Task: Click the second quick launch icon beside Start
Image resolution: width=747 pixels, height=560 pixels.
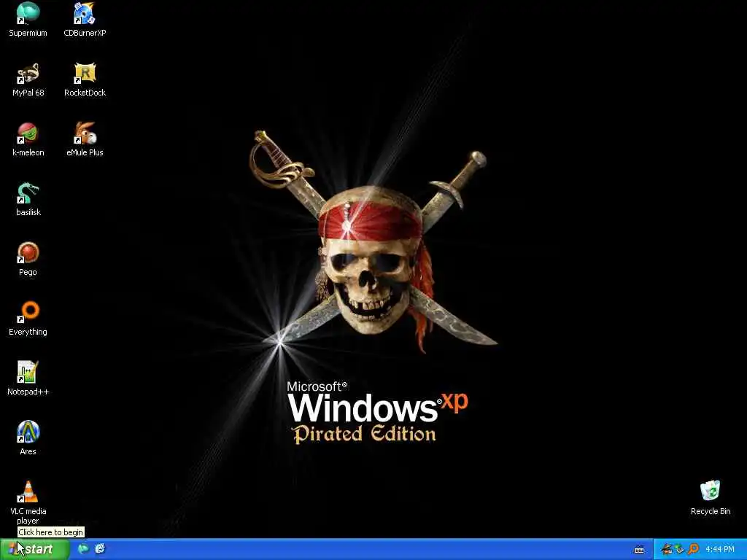Action: click(100, 549)
